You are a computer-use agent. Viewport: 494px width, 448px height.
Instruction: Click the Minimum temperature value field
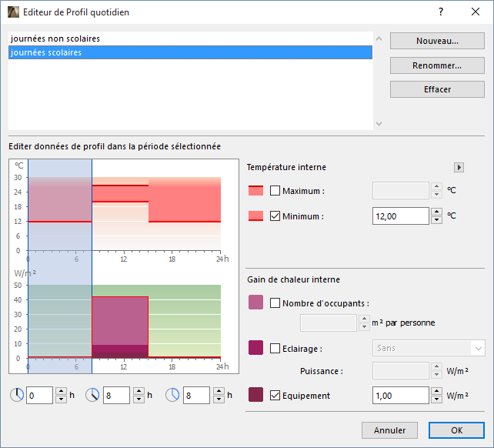tap(400, 216)
